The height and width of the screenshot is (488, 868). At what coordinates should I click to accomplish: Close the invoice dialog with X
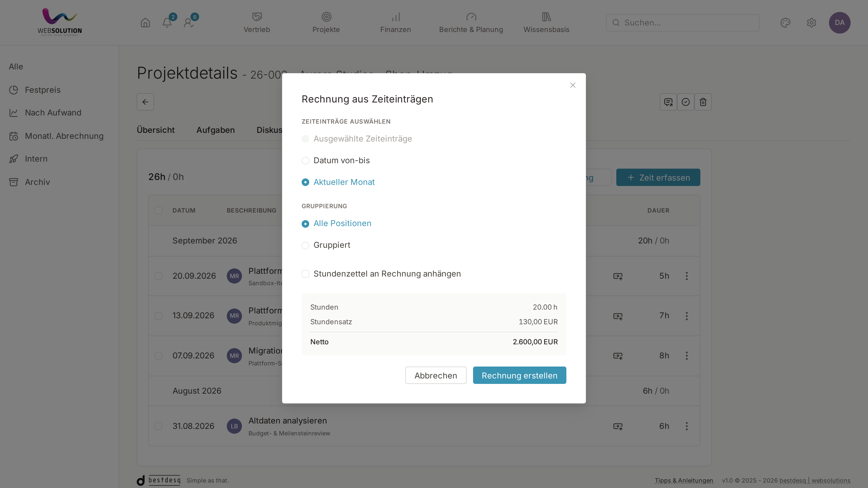(573, 85)
